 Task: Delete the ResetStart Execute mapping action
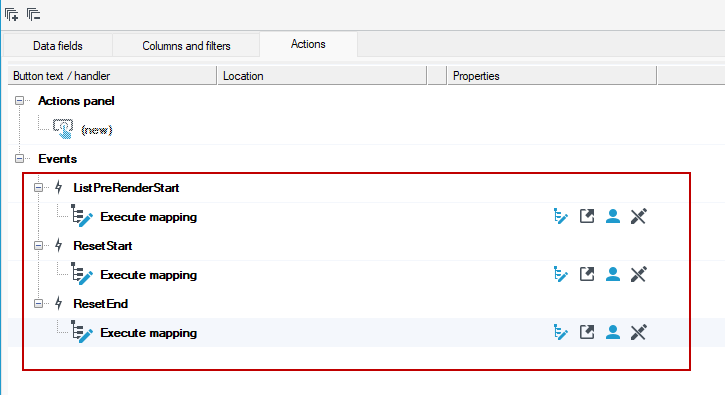(x=639, y=274)
